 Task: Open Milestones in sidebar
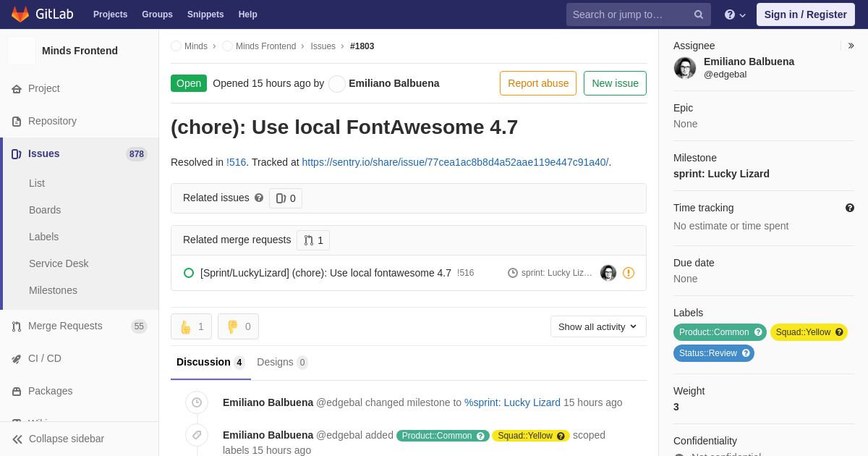53,290
